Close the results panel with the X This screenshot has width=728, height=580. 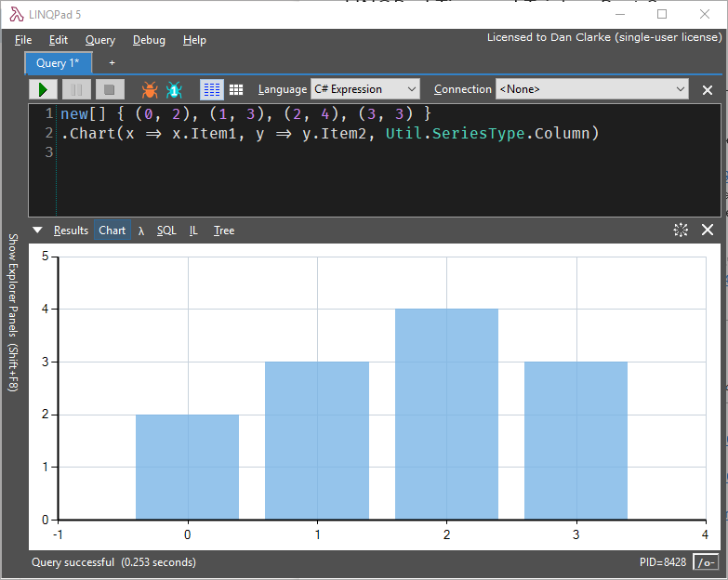[708, 230]
